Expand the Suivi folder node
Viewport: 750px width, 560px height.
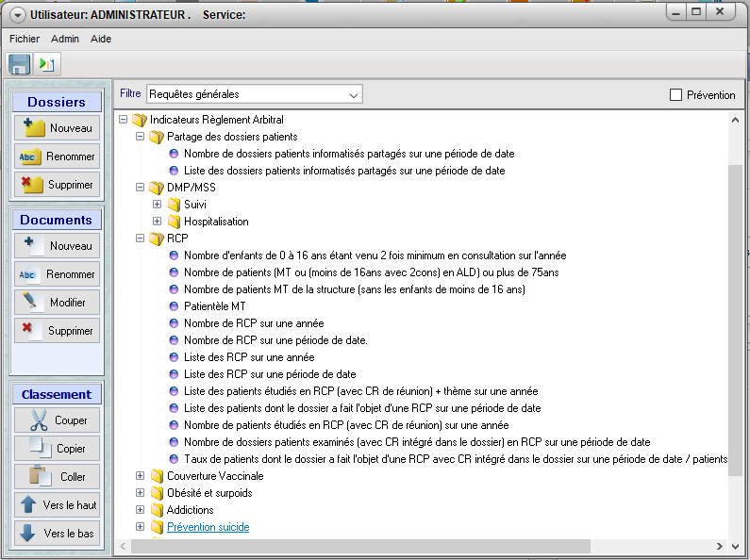click(158, 205)
